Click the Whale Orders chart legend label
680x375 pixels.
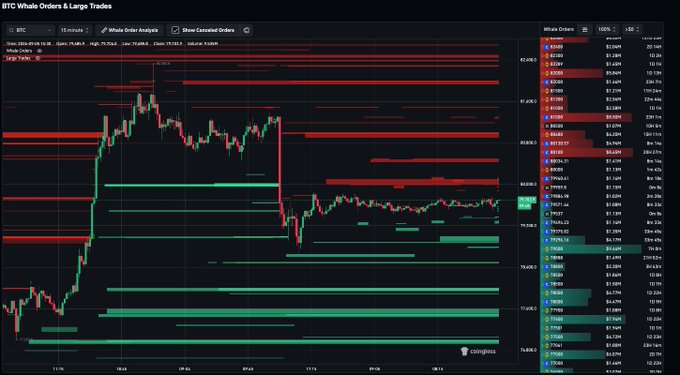pos(19,51)
